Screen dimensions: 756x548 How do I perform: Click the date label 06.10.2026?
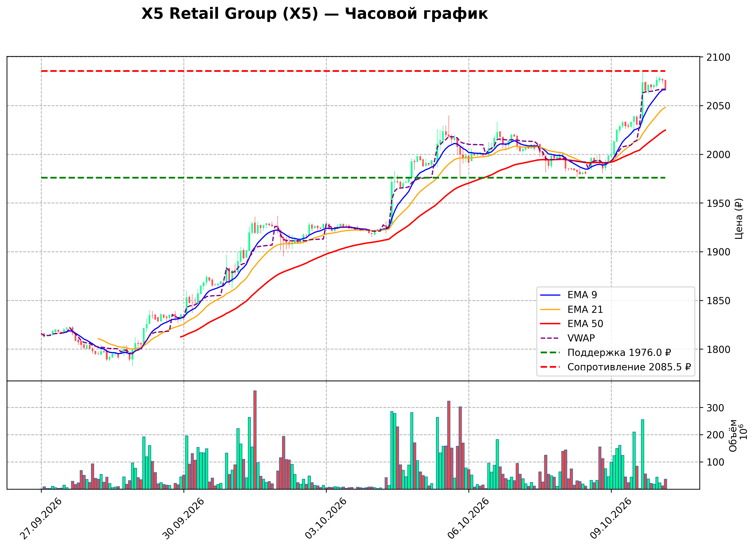tap(468, 519)
